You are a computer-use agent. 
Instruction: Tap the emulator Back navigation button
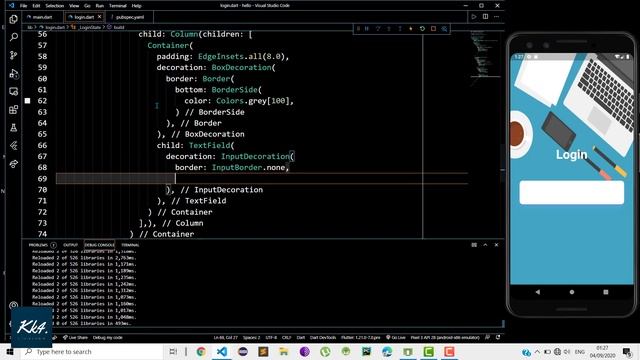click(538, 292)
